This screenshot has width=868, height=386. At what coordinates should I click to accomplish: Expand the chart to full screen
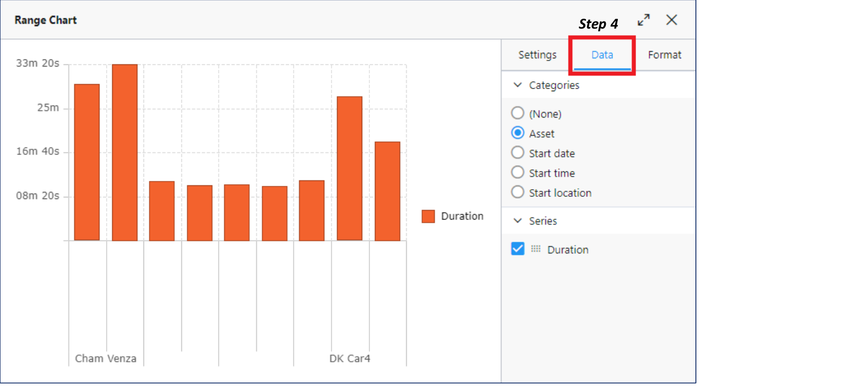(x=643, y=20)
